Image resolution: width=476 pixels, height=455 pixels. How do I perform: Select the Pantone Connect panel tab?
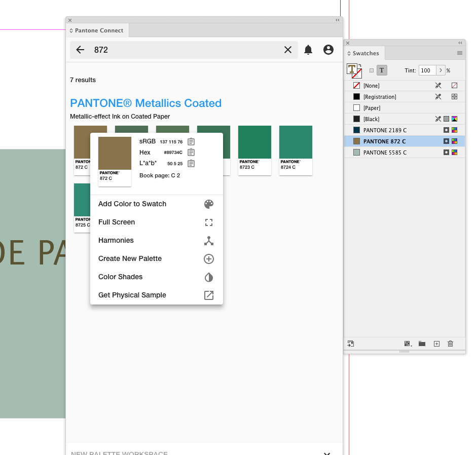point(97,30)
